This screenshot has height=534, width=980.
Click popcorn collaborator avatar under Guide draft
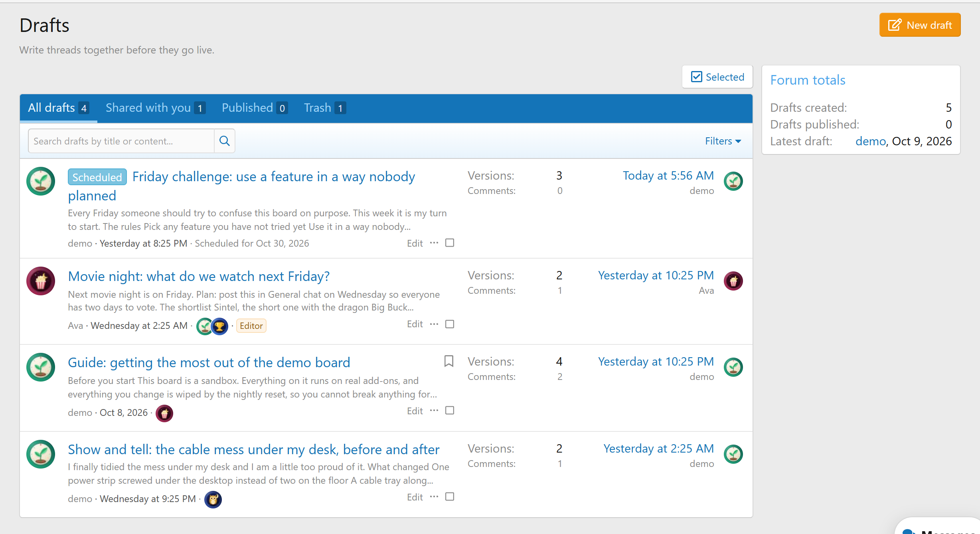(x=164, y=413)
